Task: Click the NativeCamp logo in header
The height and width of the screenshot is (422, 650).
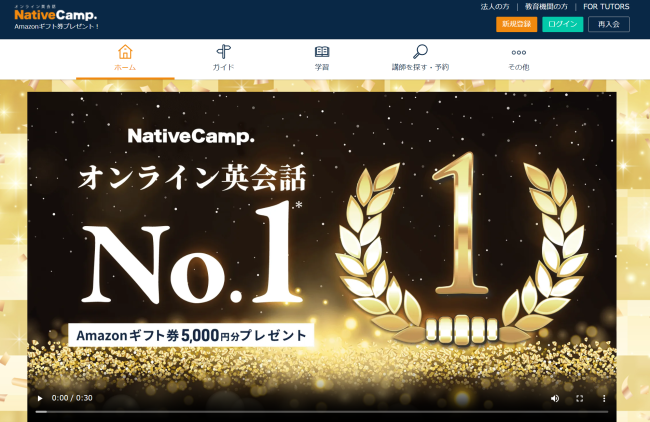Action: pos(56,13)
